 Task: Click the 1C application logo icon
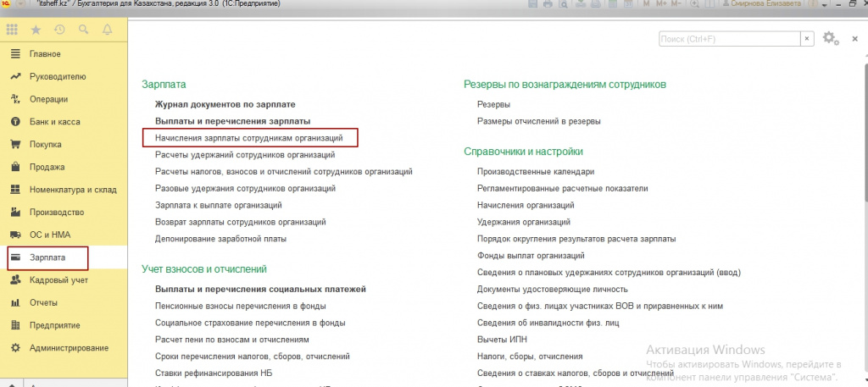(x=6, y=3)
